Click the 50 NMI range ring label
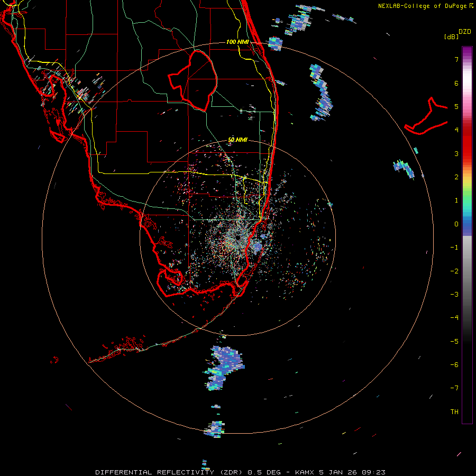Screen dimensions: 476x476 click(237, 140)
